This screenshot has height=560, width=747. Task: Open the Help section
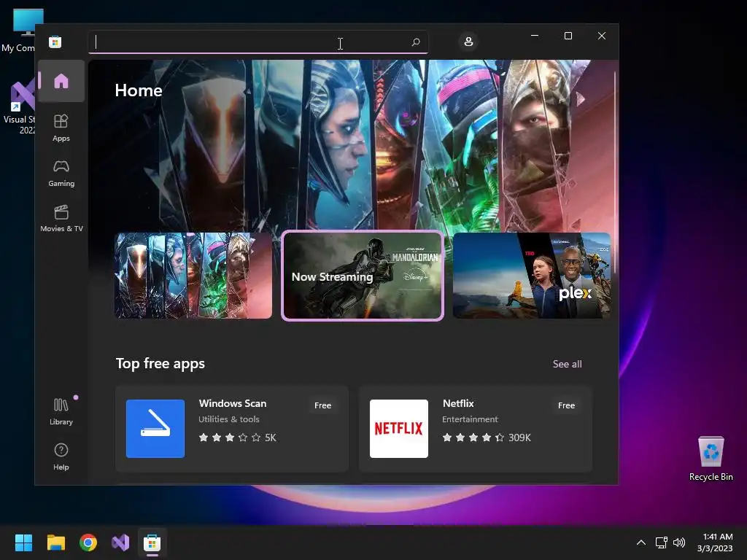61,456
